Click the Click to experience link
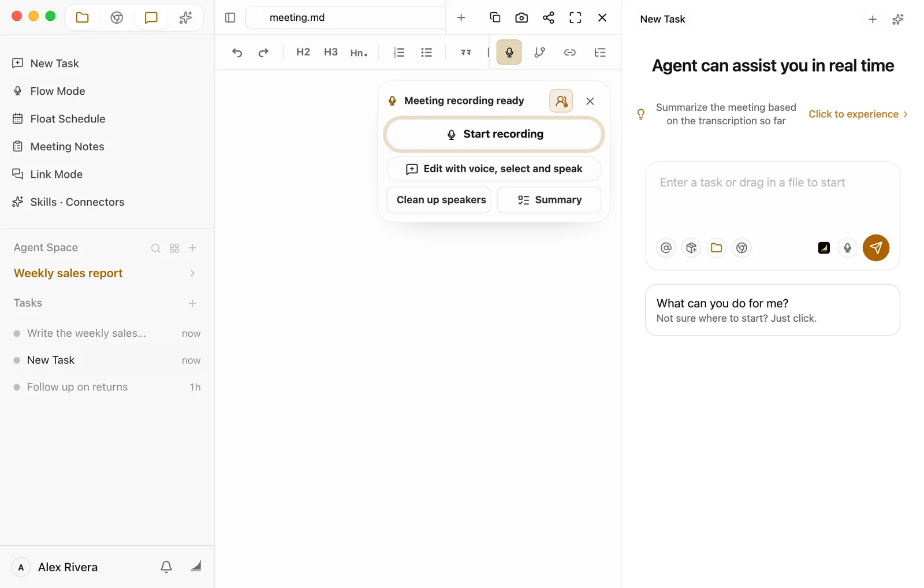 point(858,114)
